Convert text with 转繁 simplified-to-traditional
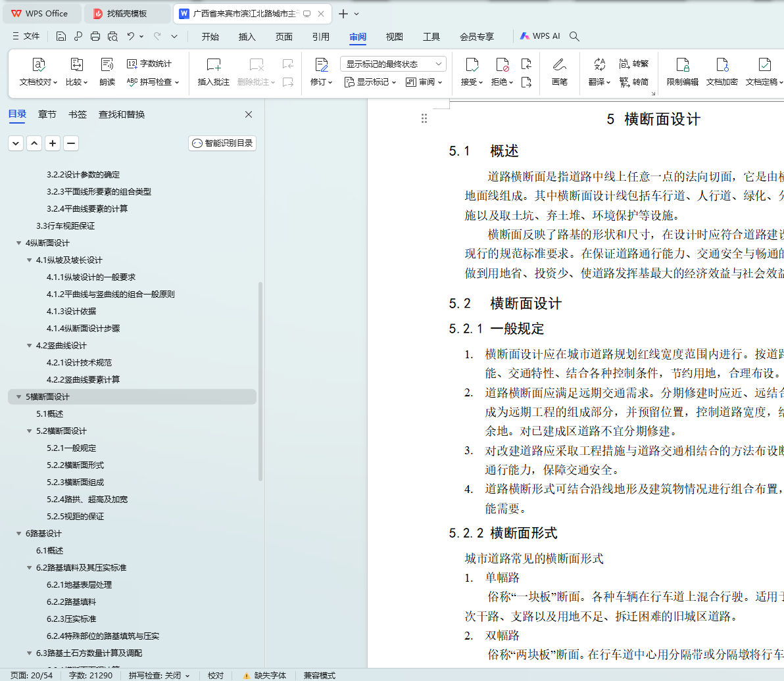This screenshot has height=681, width=784. click(633, 64)
